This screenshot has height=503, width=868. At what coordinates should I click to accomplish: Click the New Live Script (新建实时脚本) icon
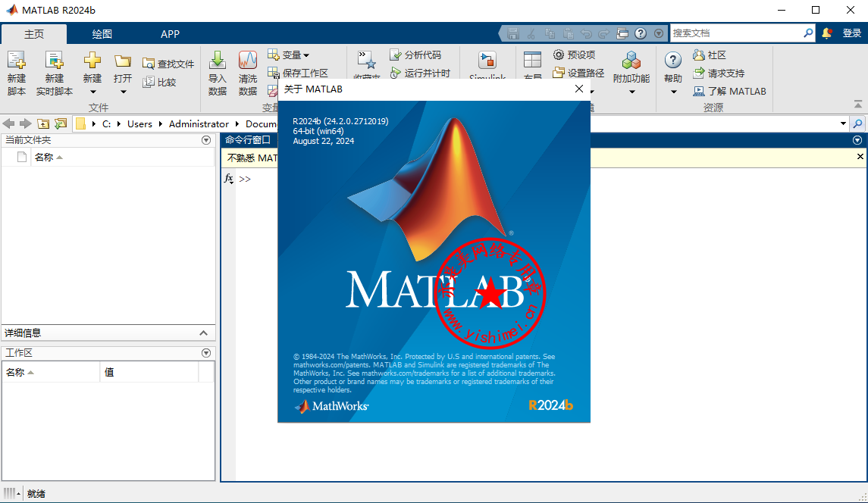(54, 61)
